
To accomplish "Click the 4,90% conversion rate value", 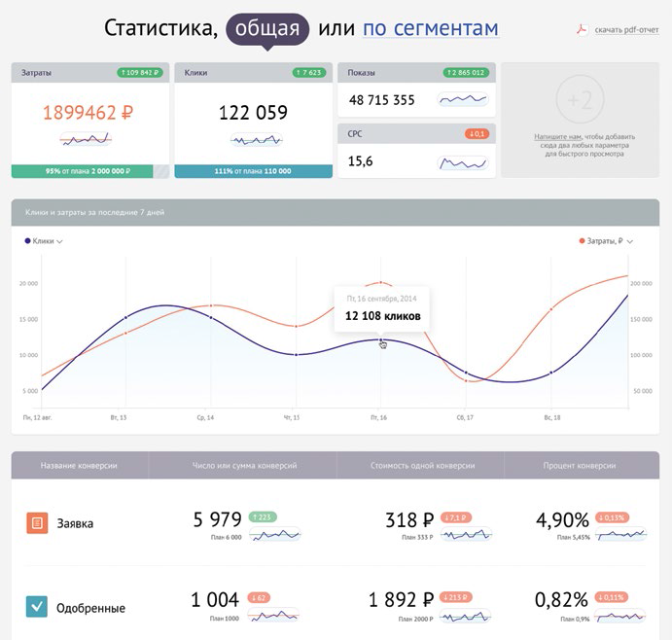I will click(x=562, y=520).
